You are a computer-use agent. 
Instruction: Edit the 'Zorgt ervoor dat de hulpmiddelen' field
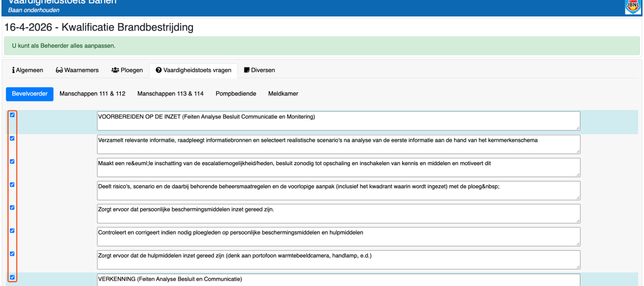338,259
